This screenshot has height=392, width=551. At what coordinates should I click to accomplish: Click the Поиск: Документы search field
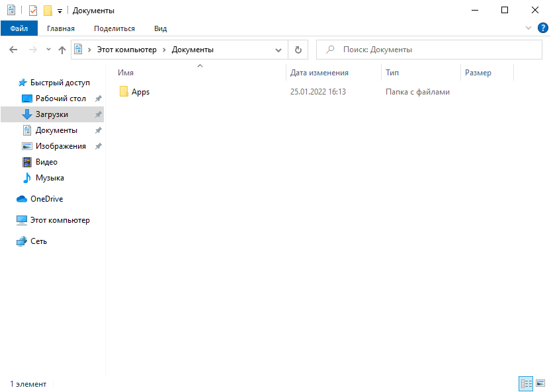[x=429, y=50]
